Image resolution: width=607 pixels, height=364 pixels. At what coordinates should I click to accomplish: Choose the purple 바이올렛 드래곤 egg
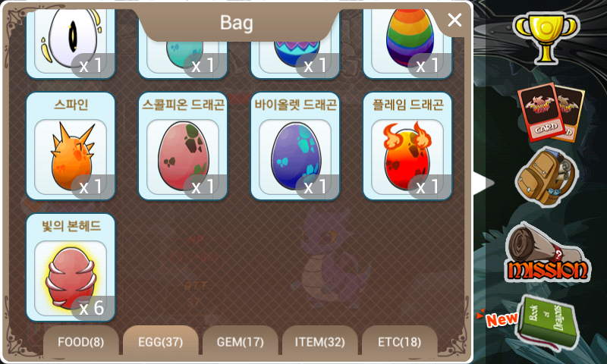295,146
